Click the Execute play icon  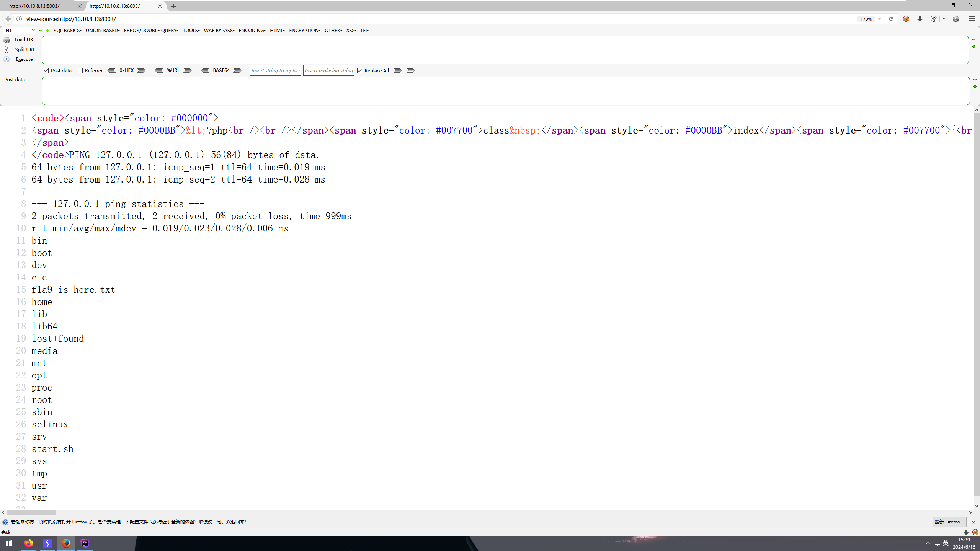pos(7,59)
